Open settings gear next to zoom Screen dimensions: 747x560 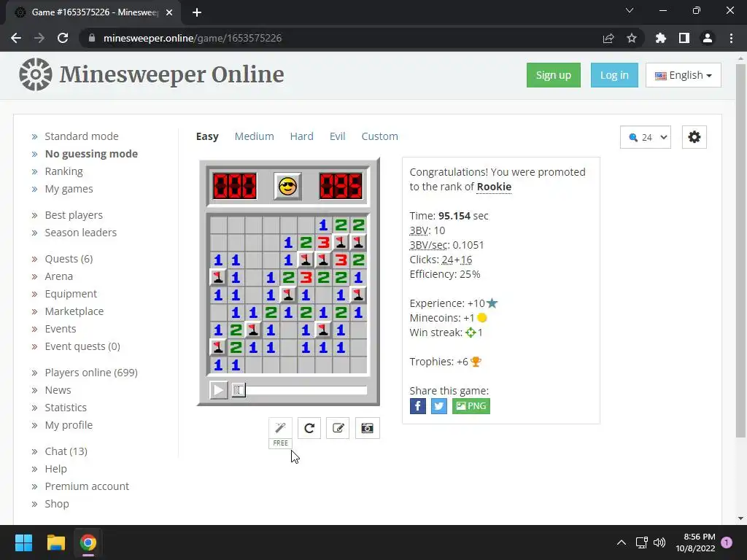point(694,137)
